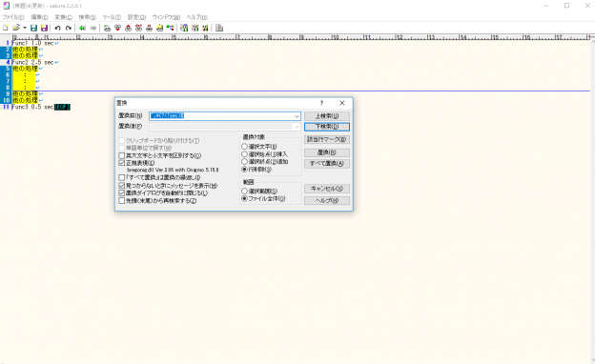Click the Save (teal floppy) toolbar icon
The height and width of the screenshot is (364, 595).
point(33,28)
